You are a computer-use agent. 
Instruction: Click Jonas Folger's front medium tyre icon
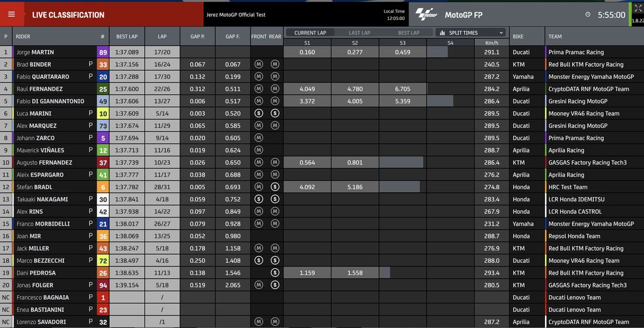(259, 285)
